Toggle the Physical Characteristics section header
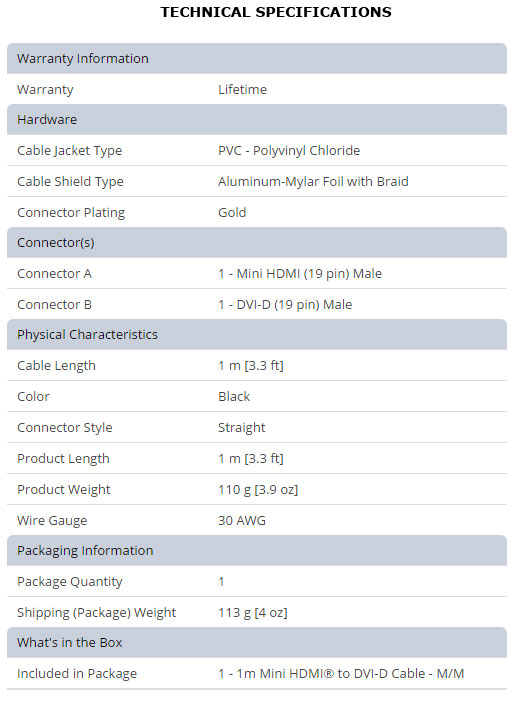The height and width of the screenshot is (710, 514). pos(257,335)
